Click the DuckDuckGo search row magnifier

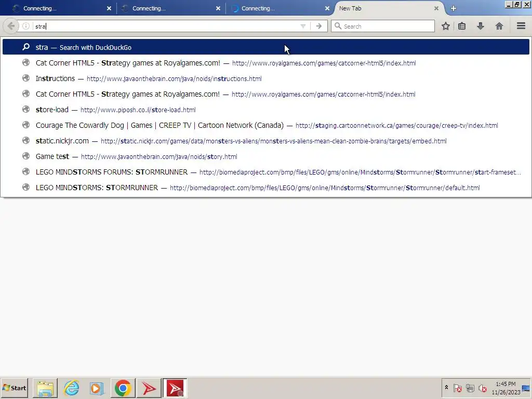[26, 47]
